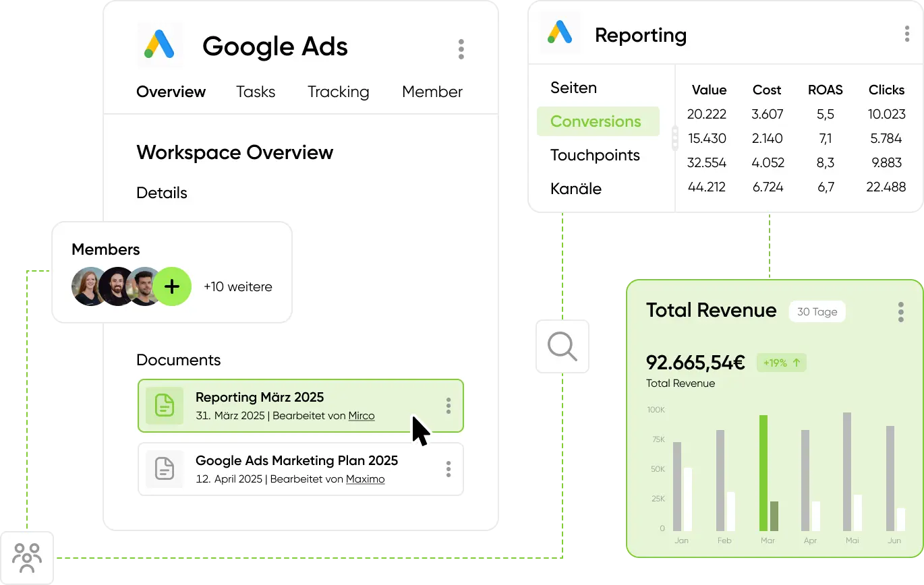Add a member with the green plus button
The height and width of the screenshot is (585, 924).
(172, 286)
